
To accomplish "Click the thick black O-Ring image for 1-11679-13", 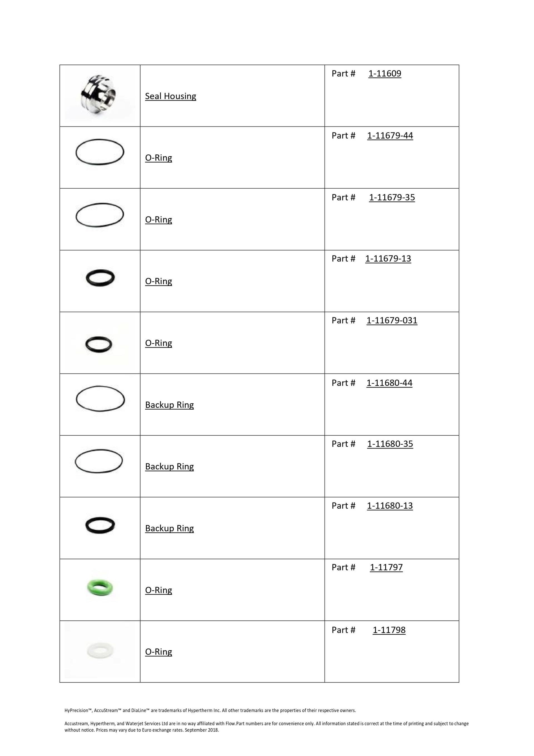I will 100,278.
